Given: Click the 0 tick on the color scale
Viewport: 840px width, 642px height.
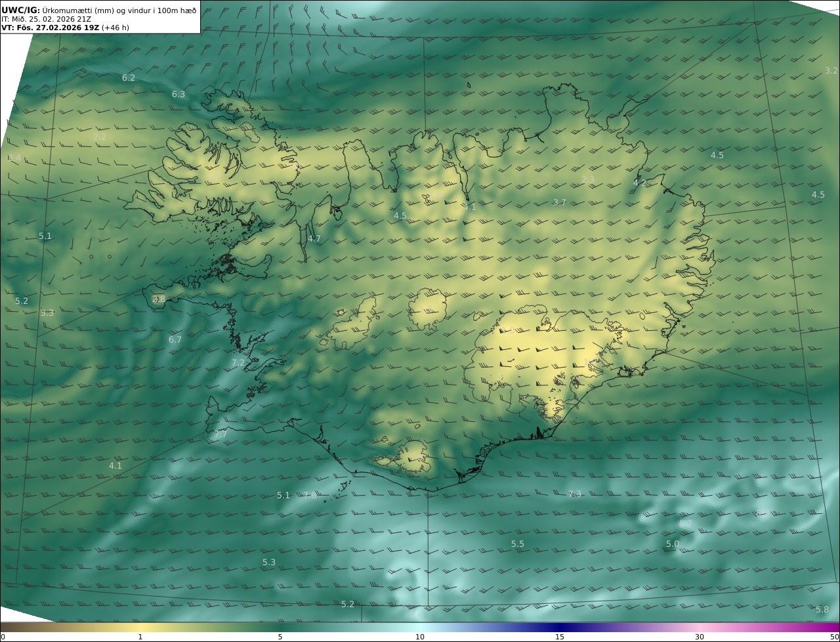Looking at the screenshot, I should pyautogui.click(x=3, y=637).
